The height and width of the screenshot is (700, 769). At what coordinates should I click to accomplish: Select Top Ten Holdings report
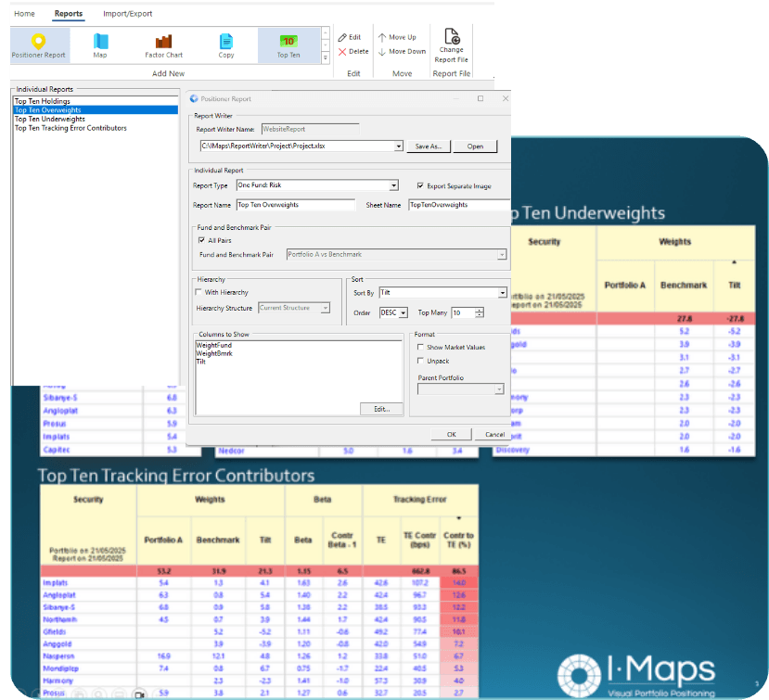96,101
